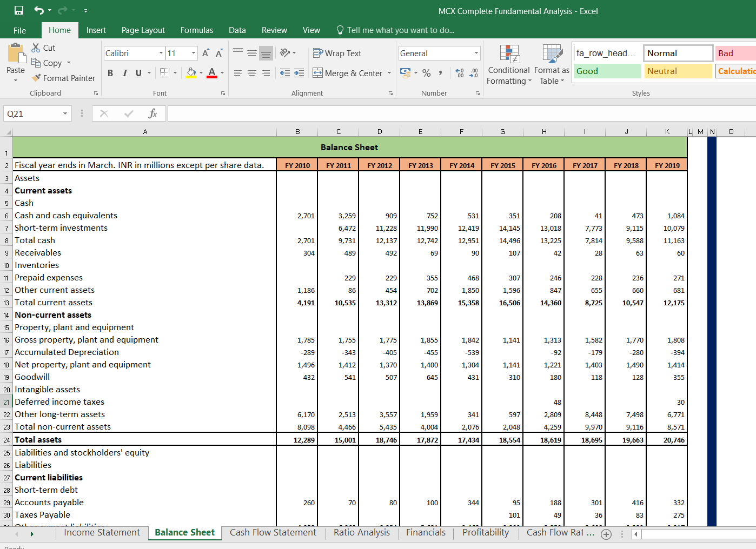Open the General number format dropdown
756x549 pixels.
point(476,53)
